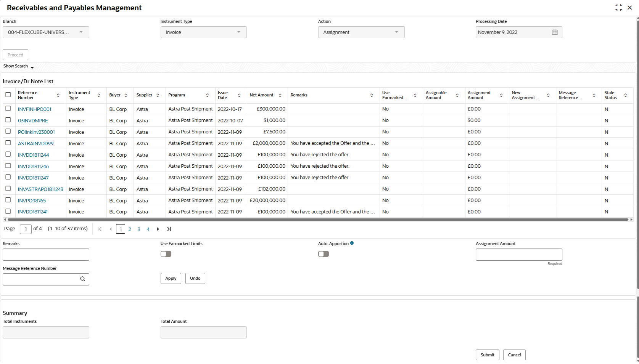639x364 pixels.
Task: Expand the Show Search section
Action: (x=19, y=66)
